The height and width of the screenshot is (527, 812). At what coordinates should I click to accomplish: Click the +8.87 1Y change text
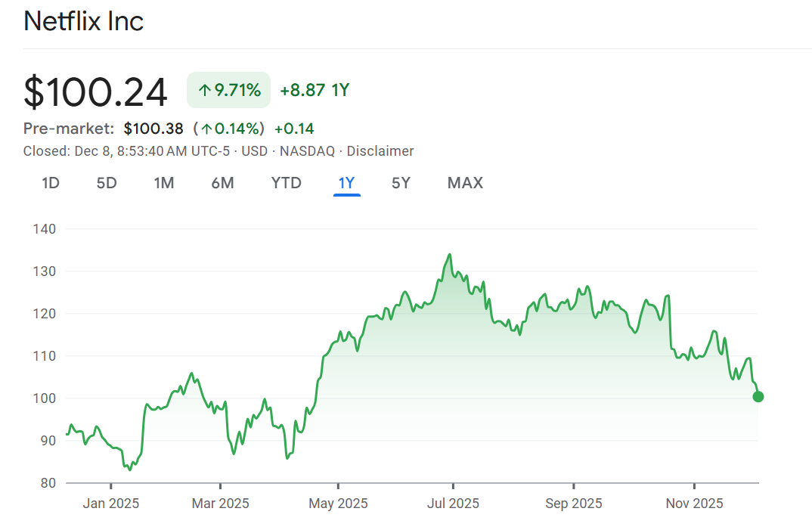pyautogui.click(x=314, y=91)
